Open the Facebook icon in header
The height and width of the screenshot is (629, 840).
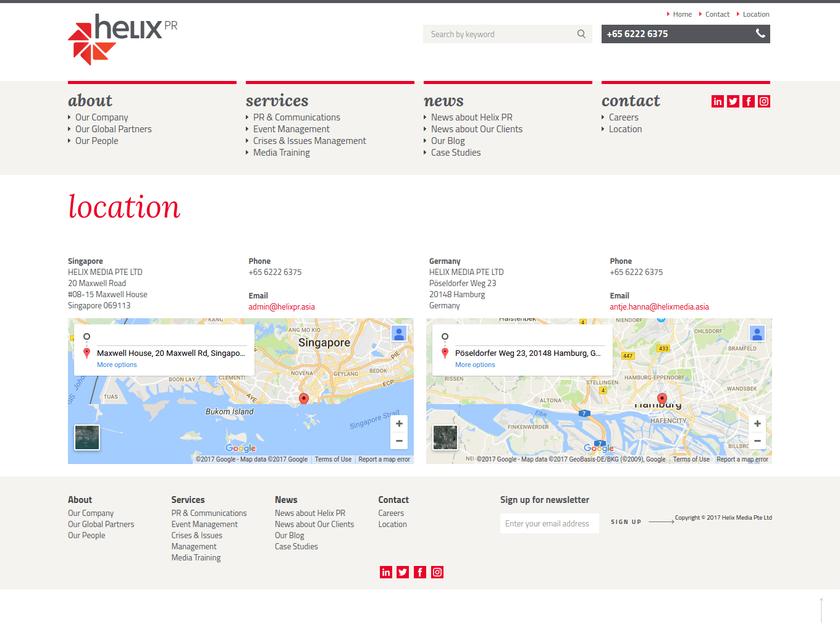749,101
